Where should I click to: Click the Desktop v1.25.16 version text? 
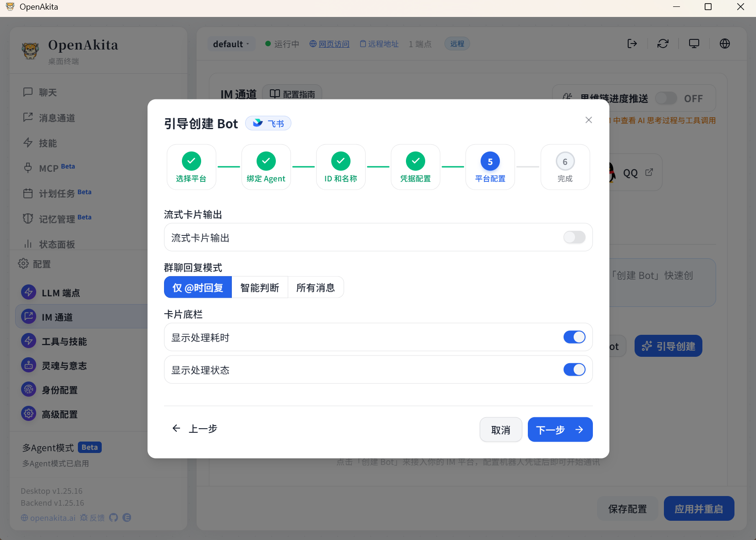tap(52, 491)
